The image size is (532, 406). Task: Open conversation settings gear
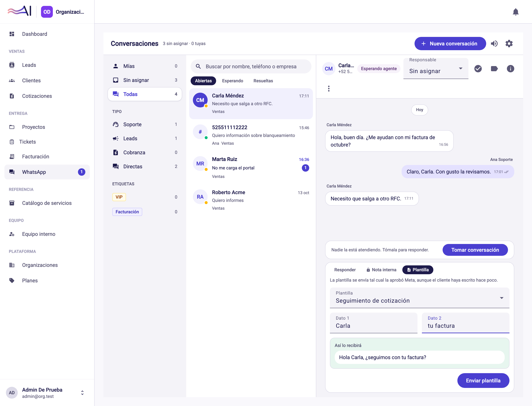point(509,44)
